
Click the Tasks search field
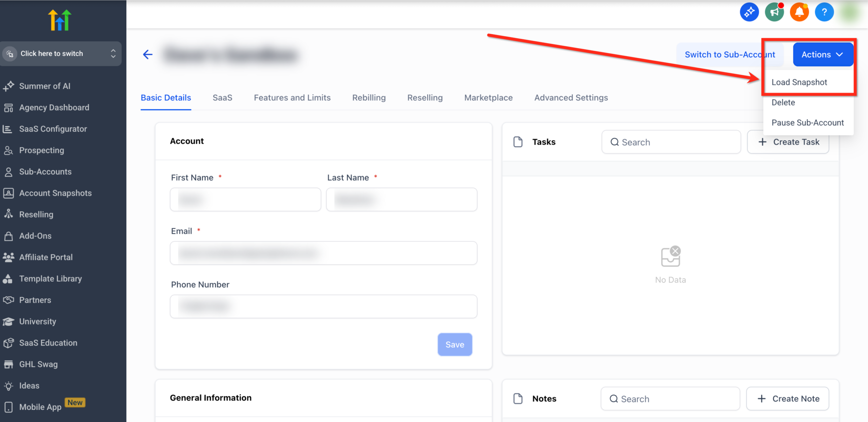click(x=671, y=142)
